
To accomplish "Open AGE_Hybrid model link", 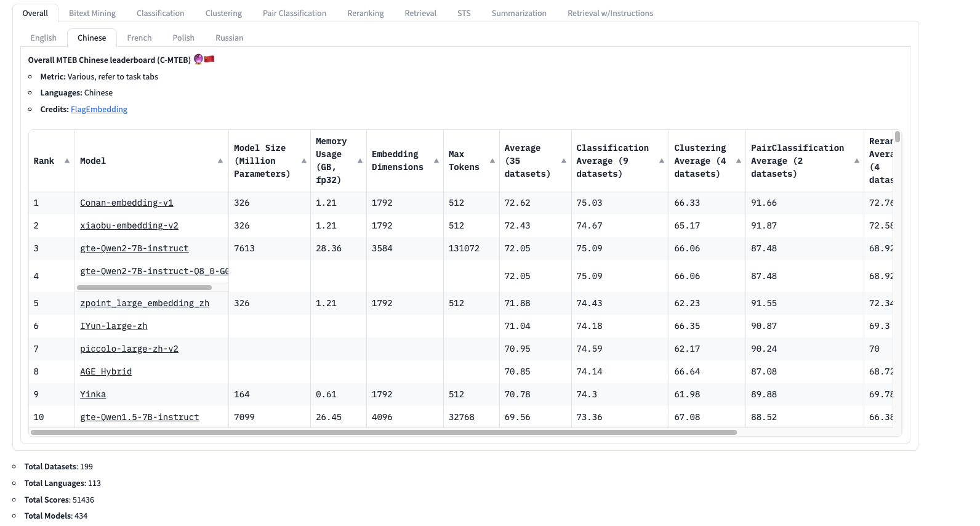I will (x=106, y=371).
